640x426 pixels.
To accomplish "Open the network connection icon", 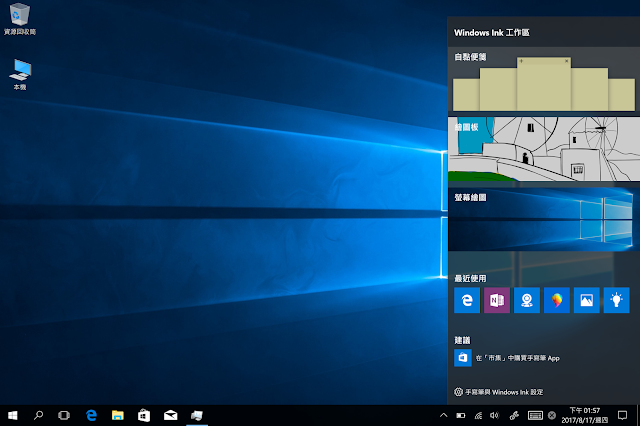I will [x=478, y=415].
